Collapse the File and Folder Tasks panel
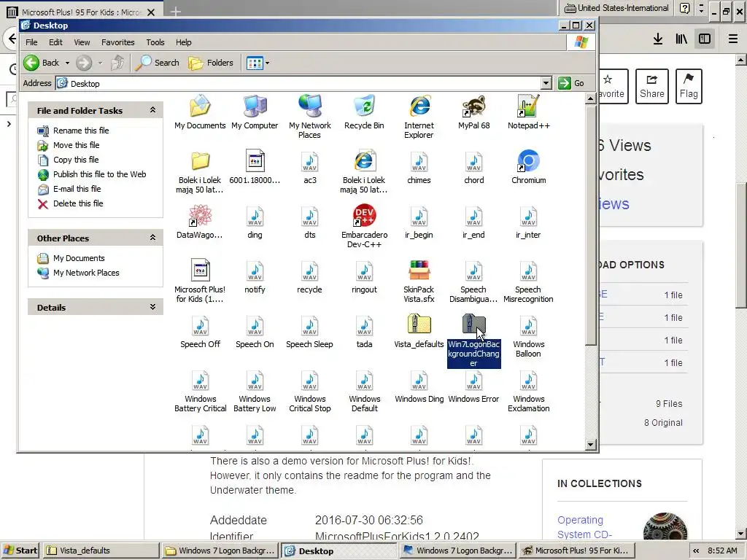This screenshot has height=560, width=747. click(x=152, y=110)
